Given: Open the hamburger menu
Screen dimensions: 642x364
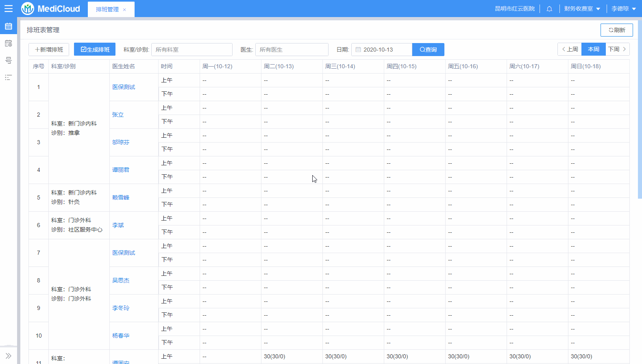Looking at the screenshot, I should click(8, 9).
